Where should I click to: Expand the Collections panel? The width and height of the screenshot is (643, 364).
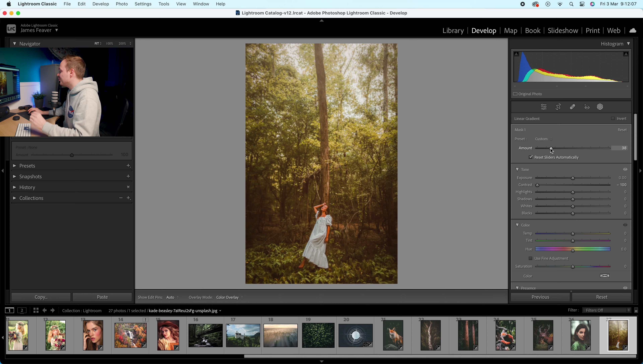pos(15,198)
